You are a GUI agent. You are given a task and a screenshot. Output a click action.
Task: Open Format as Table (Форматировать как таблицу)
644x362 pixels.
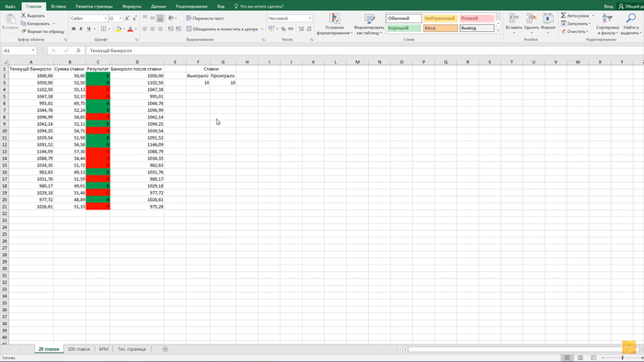[x=369, y=24]
